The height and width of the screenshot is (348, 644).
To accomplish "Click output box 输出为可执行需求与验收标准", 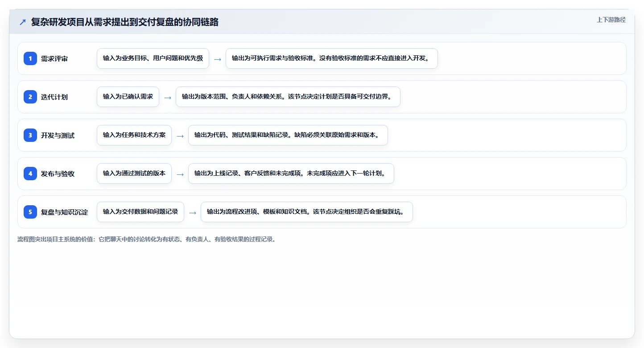I will (332, 58).
